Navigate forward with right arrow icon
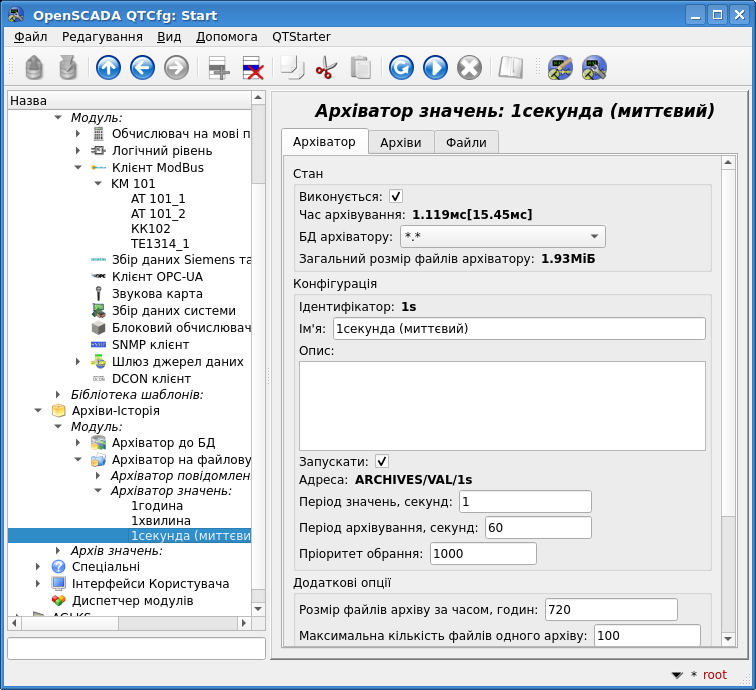The image size is (756, 690). point(176,67)
